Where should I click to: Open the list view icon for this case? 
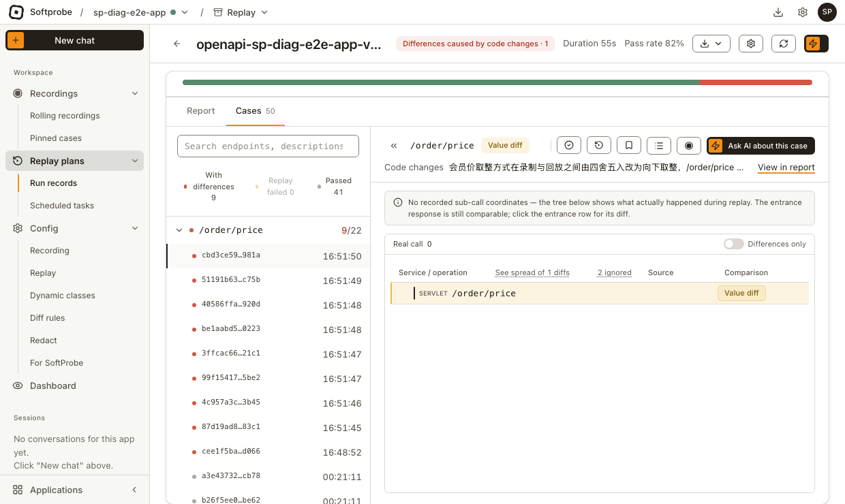[x=659, y=146]
